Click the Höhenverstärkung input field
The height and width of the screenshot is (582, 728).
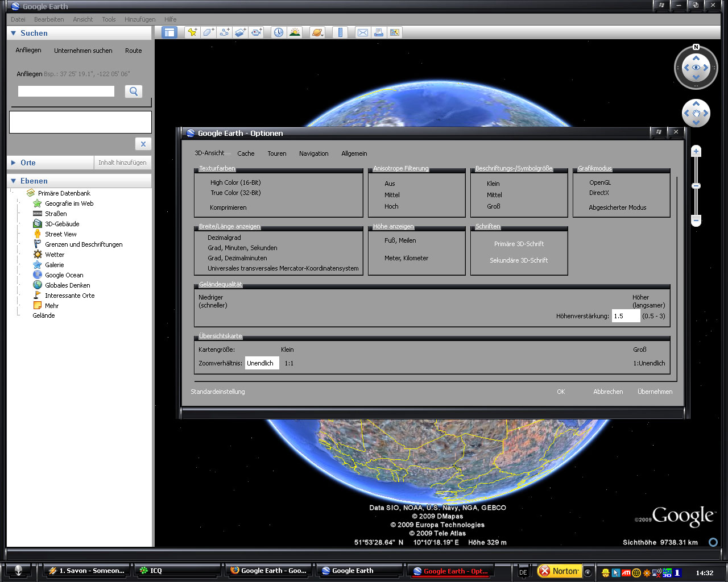tap(626, 316)
